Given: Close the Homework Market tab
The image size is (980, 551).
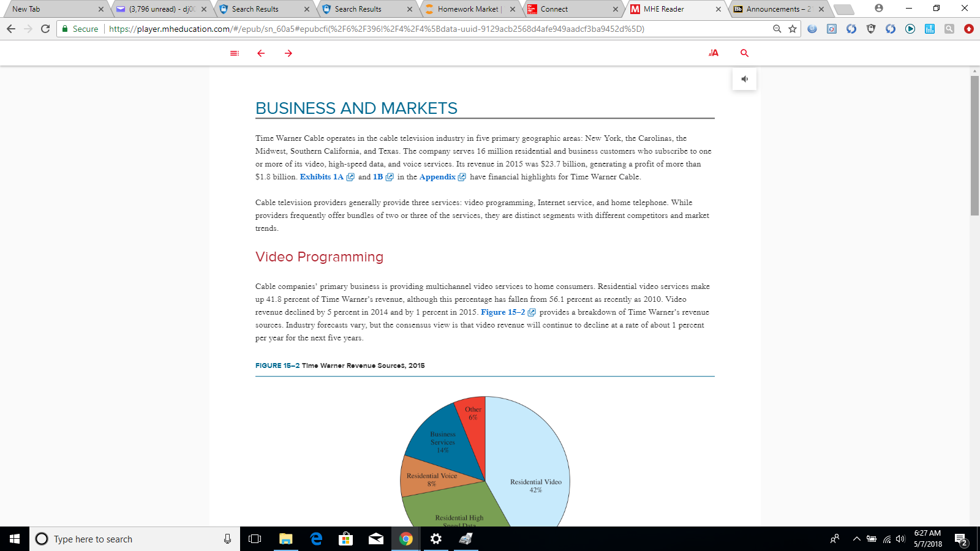Looking at the screenshot, I should (x=513, y=9).
